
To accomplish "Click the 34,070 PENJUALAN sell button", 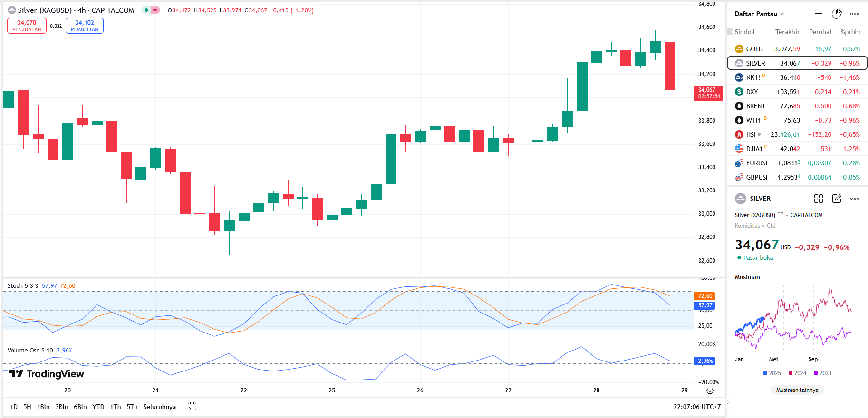I will [27, 26].
